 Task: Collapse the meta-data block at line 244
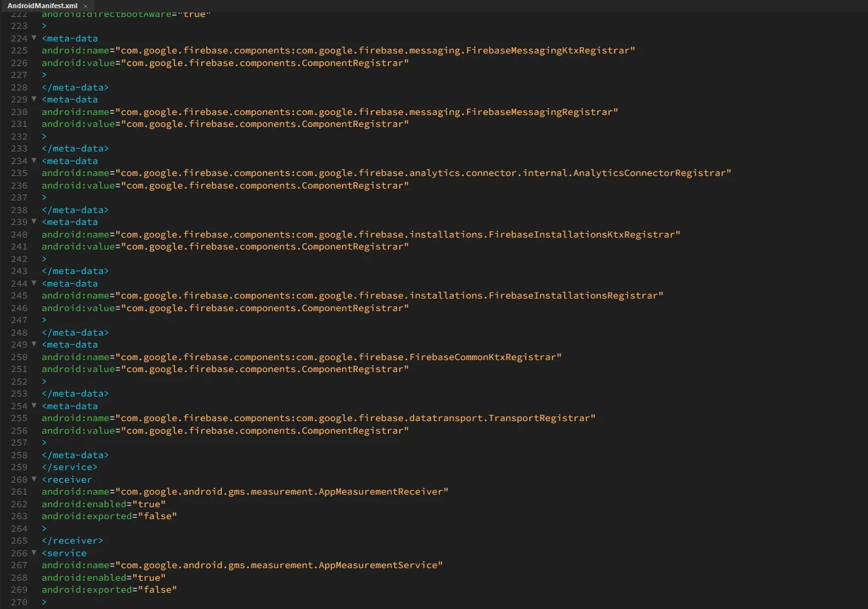point(34,283)
